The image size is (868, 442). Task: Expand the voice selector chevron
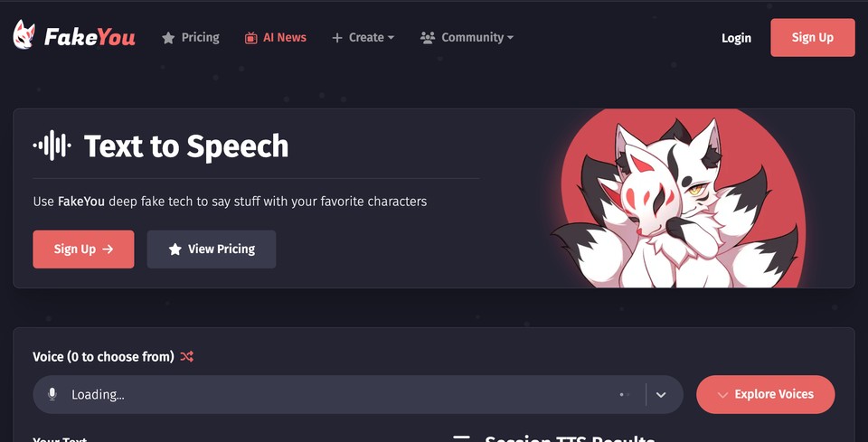click(x=660, y=394)
